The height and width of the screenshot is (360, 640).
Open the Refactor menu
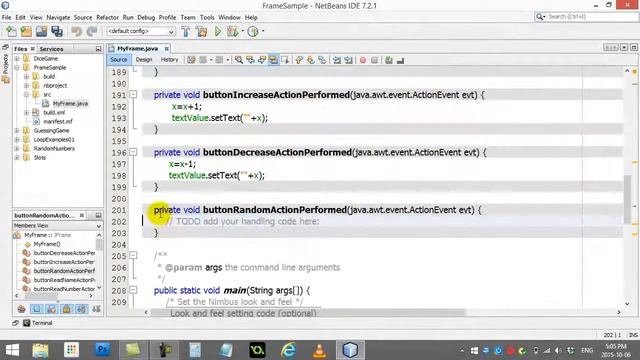(x=107, y=18)
